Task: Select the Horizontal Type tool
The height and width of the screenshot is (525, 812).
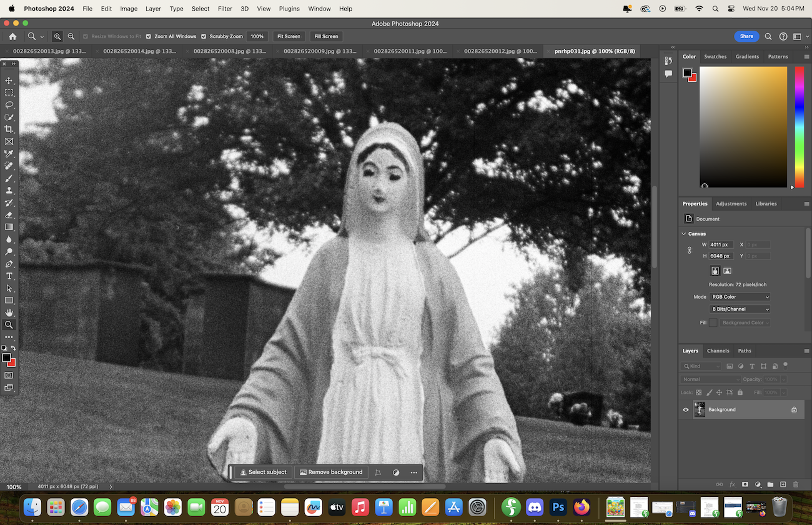Action: (x=9, y=276)
